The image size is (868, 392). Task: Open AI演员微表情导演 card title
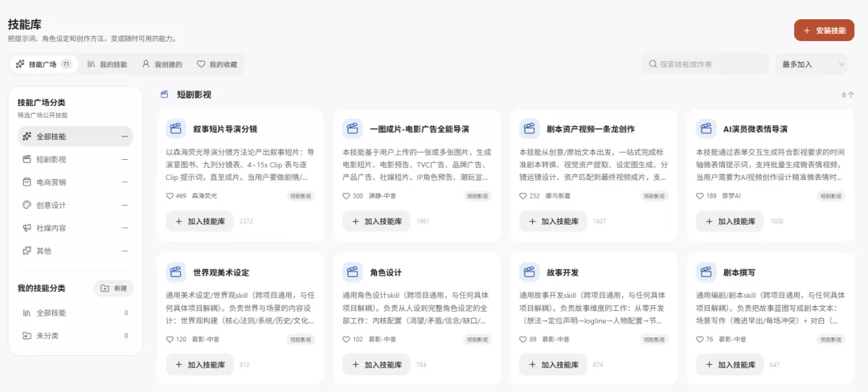coord(755,129)
